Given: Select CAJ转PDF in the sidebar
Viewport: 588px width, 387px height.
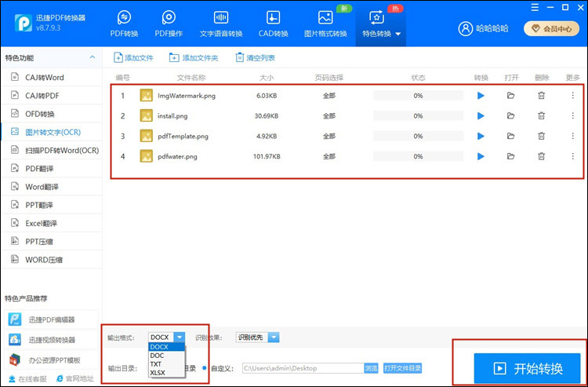Looking at the screenshot, I should click(52, 96).
